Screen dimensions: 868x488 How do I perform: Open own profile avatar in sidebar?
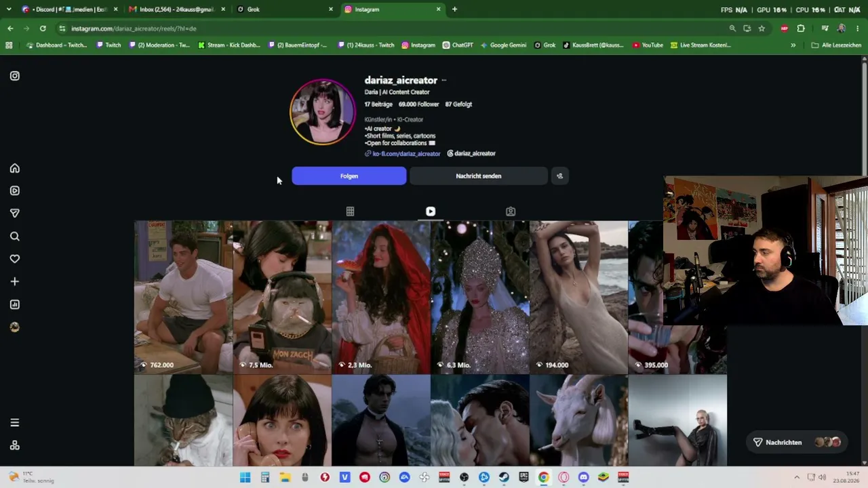point(15,327)
